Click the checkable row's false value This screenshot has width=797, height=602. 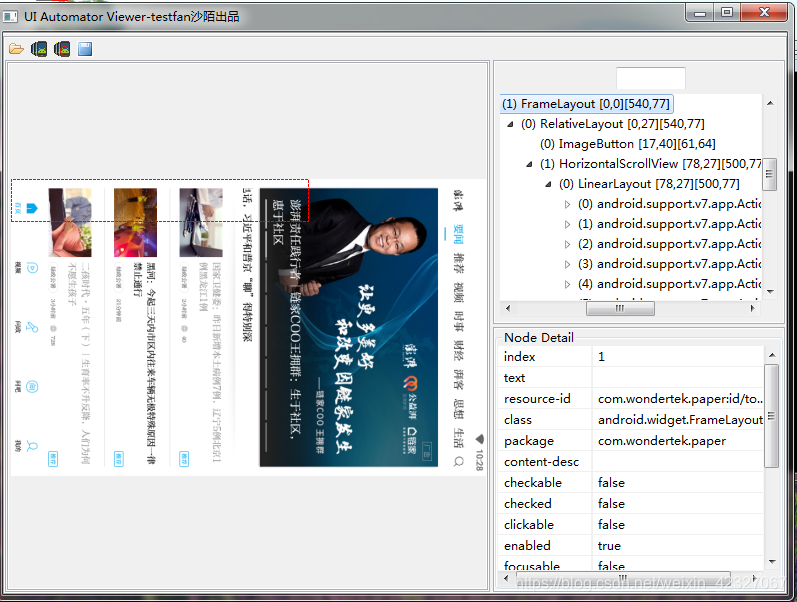(678, 483)
